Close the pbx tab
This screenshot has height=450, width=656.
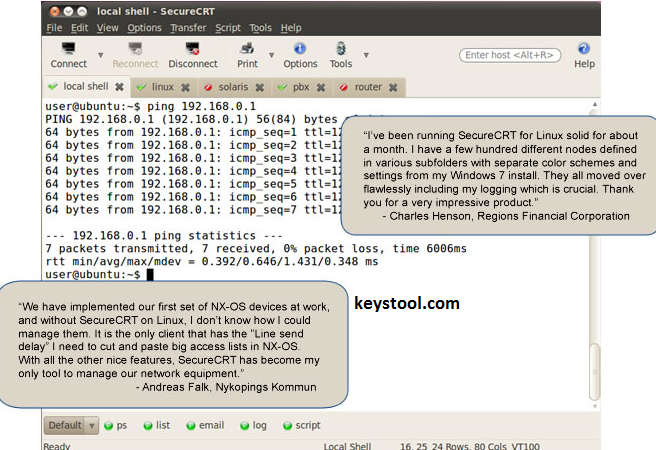click(321, 87)
